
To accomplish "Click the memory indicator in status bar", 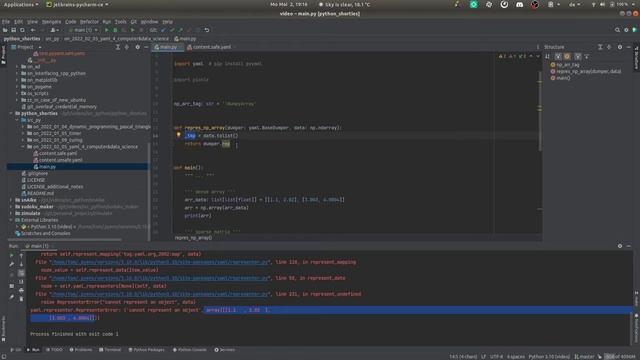I will [x=620, y=356].
